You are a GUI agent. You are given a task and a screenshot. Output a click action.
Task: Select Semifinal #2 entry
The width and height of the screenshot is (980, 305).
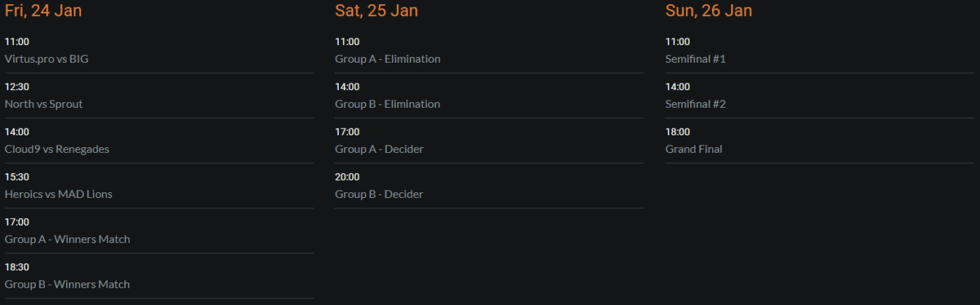tap(696, 104)
